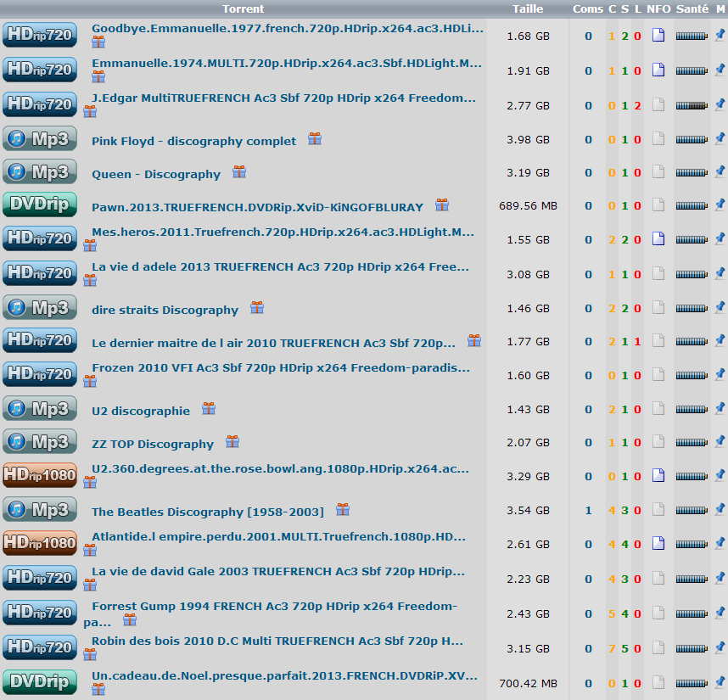Open NFO icon for U2.360.degrees row
The width and height of the screenshot is (728, 700).
(658, 475)
